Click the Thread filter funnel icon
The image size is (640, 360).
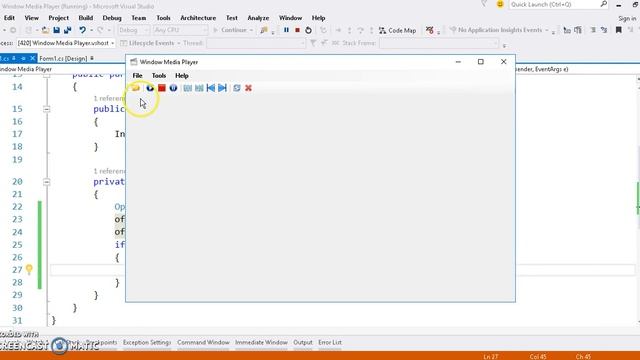point(313,43)
